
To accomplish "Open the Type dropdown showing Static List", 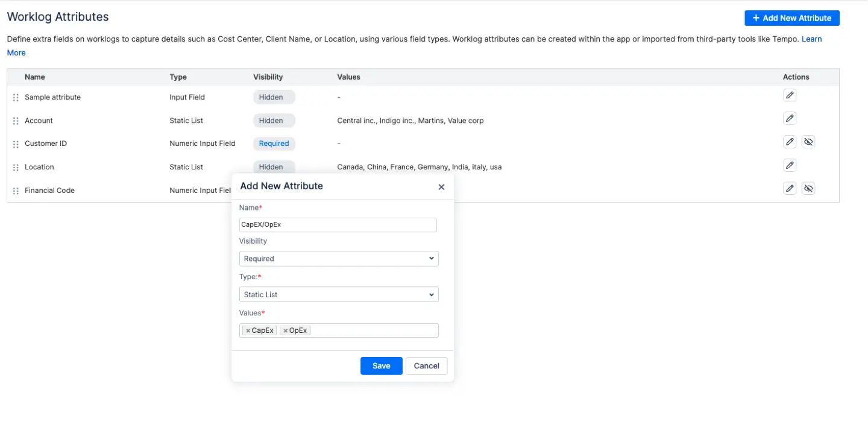I will click(338, 294).
